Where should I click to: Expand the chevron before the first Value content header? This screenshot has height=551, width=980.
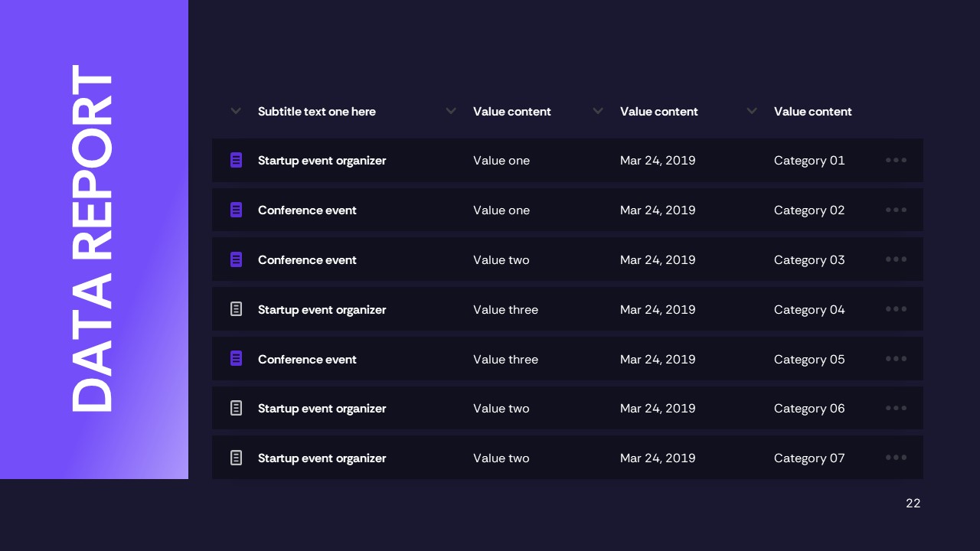point(451,111)
